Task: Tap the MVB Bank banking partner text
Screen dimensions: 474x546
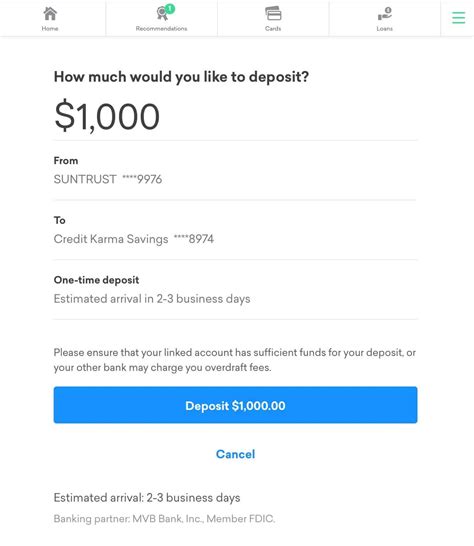Action: click(x=164, y=518)
